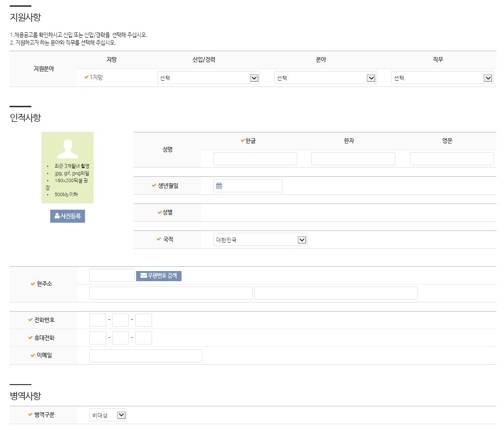This screenshot has width=504, height=430.
Task: Select the detailed address second field
Action: tap(336, 293)
